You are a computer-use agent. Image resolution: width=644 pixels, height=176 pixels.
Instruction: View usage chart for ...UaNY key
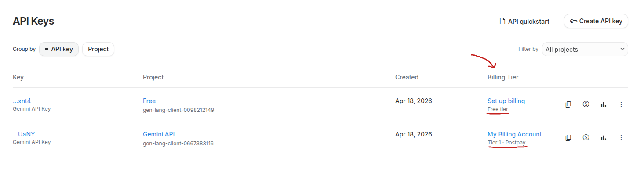pyautogui.click(x=603, y=138)
